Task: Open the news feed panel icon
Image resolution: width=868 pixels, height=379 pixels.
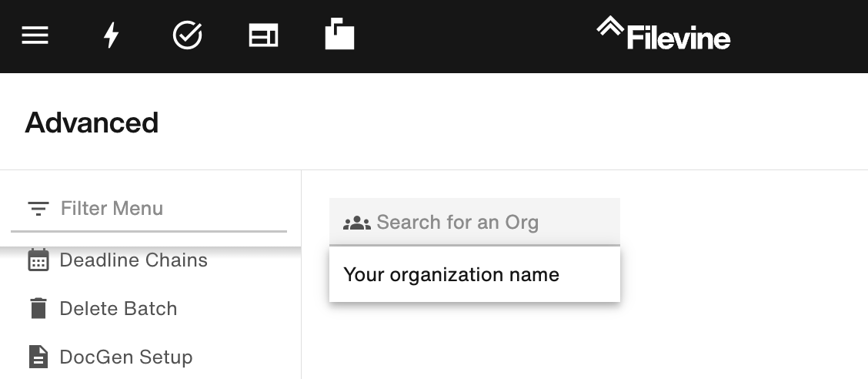Action: pos(263,35)
